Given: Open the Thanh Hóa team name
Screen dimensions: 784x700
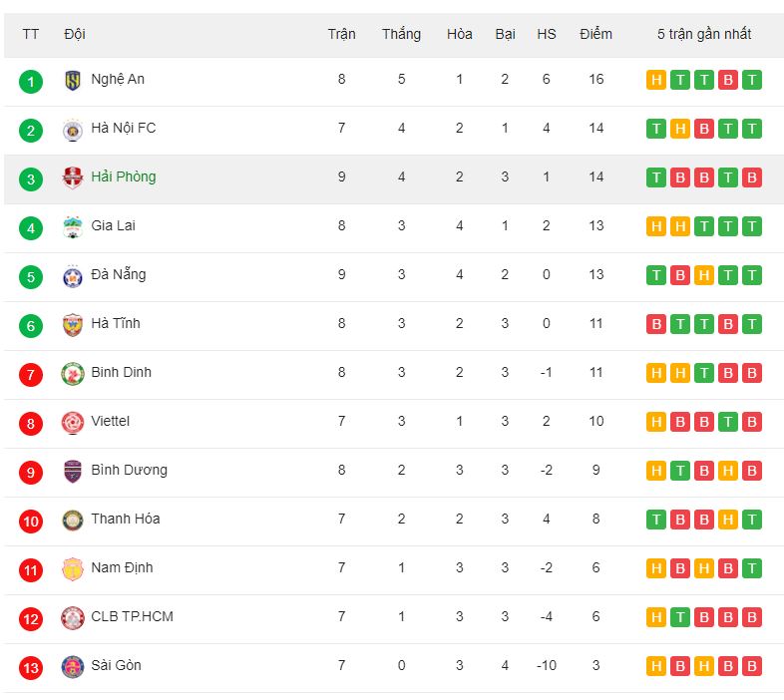Looking at the screenshot, I should pos(126,519).
